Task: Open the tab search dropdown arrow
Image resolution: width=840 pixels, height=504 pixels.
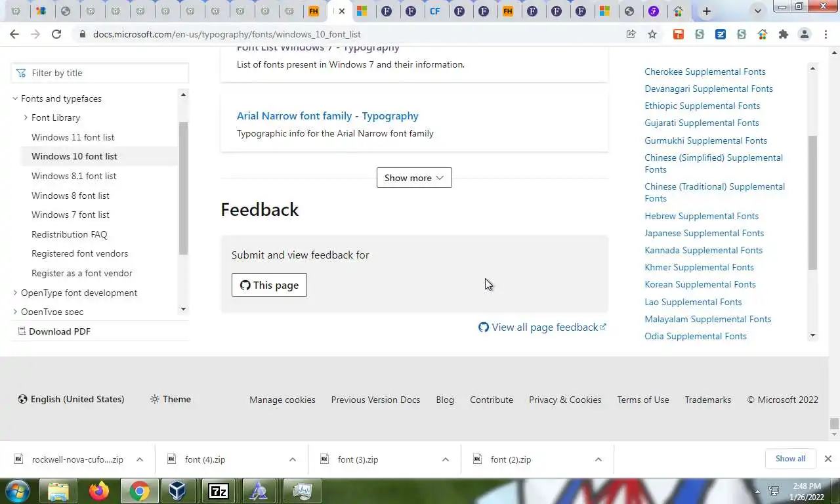Action: pyautogui.click(x=758, y=11)
